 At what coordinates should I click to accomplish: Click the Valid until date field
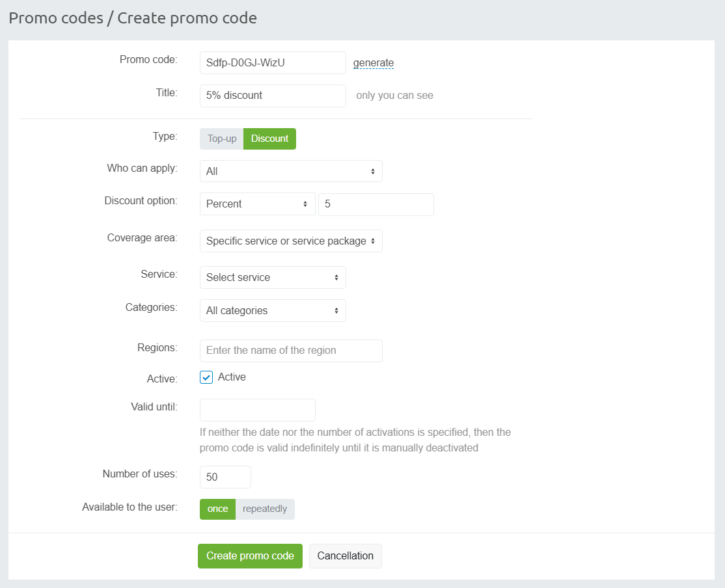pos(257,410)
